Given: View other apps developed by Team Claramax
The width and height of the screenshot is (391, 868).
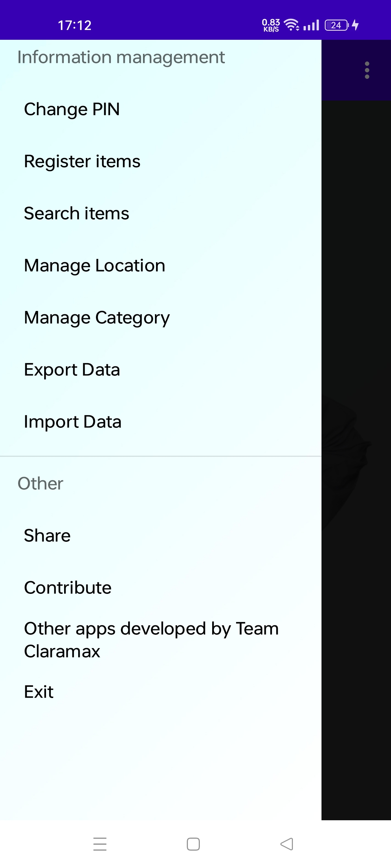Looking at the screenshot, I should [x=161, y=640].
